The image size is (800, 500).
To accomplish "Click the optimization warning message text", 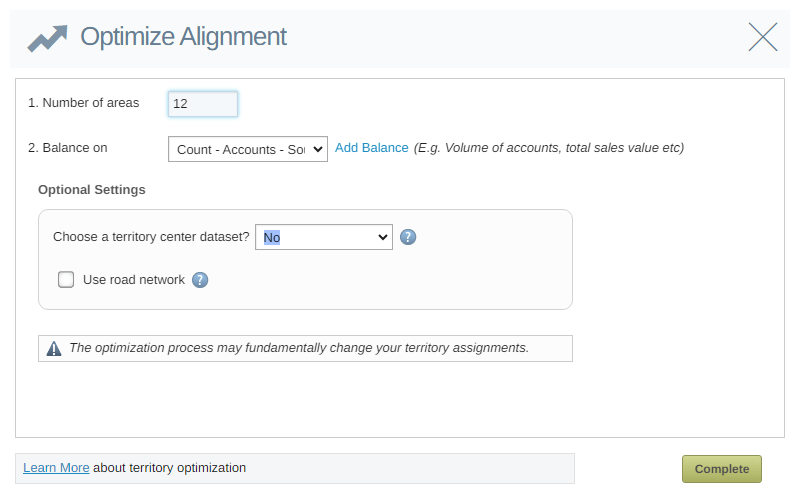I will point(298,348).
